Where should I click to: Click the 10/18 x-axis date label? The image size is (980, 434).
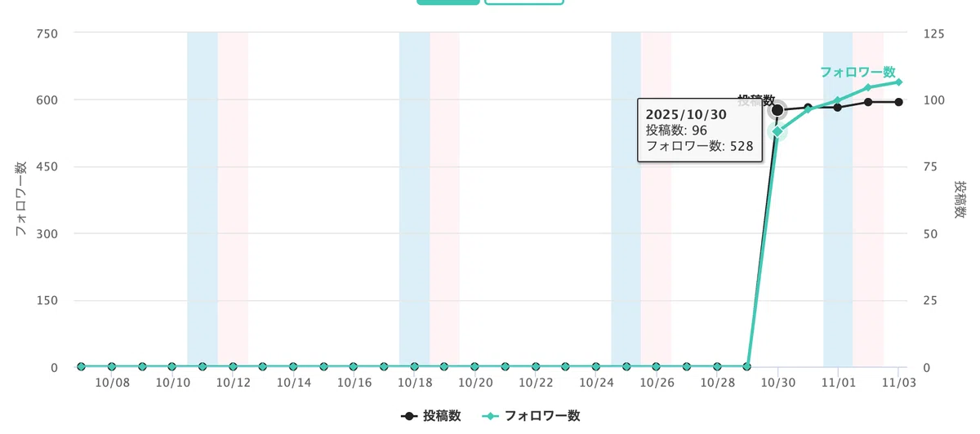click(x=415, y=382)
